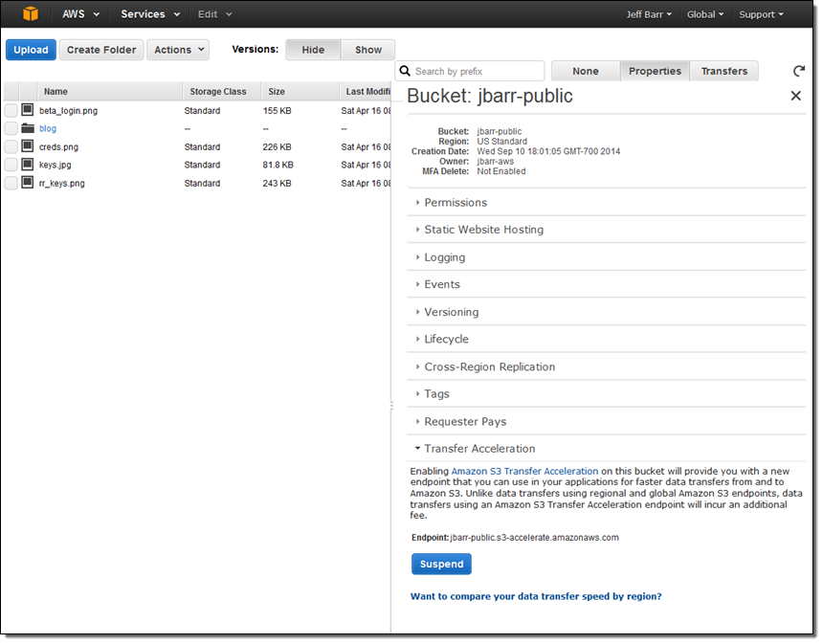Click the refresh icon near Transfers
The width and height of the screenshot is (823, 644).
click(x=799, y=72)
